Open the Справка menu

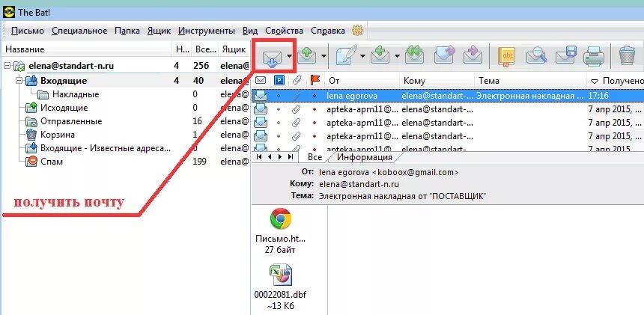tap(328, 31)
